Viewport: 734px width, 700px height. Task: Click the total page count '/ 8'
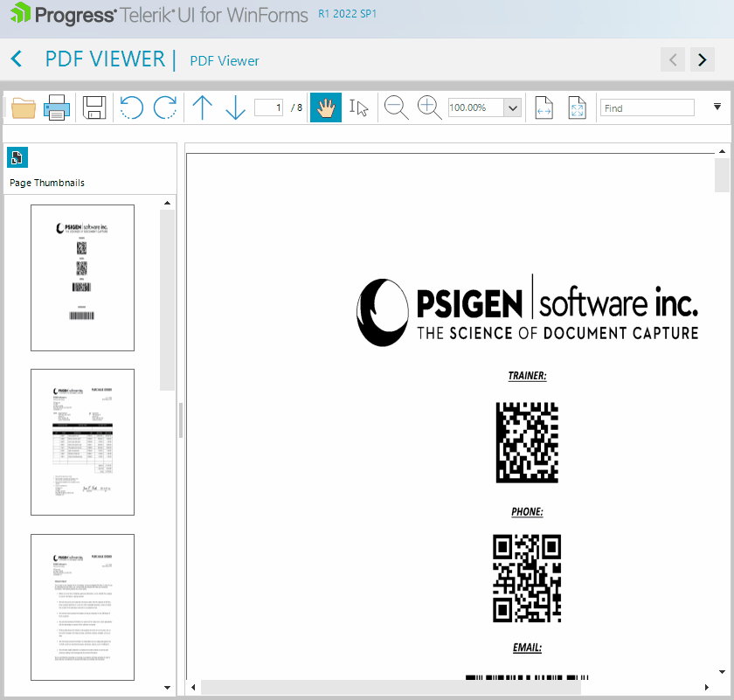pos(297,107)
